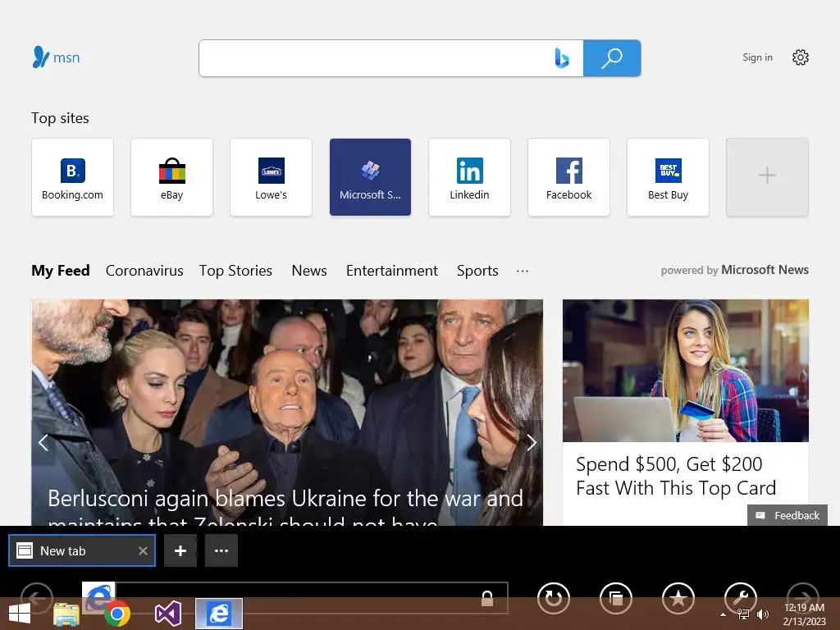The width and height of the screenshot is (840, 630).
Task: Select the News tab
Action: (309, 271)
